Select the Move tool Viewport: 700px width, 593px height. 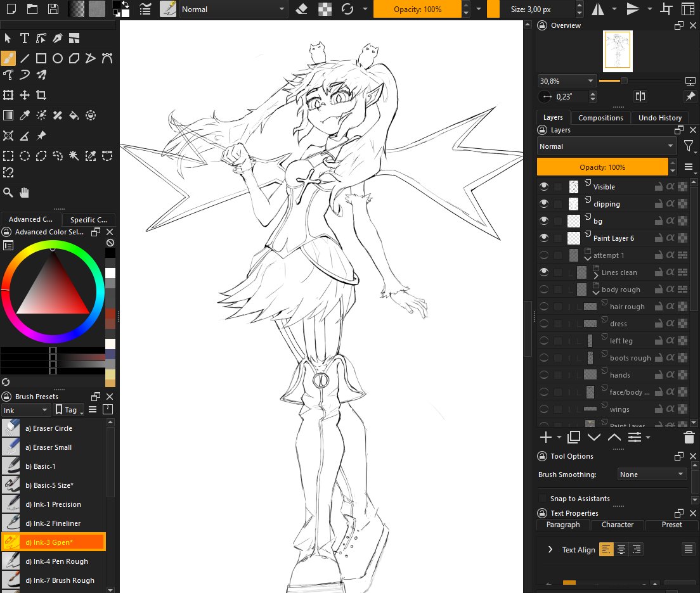click(x=25, y=94)
